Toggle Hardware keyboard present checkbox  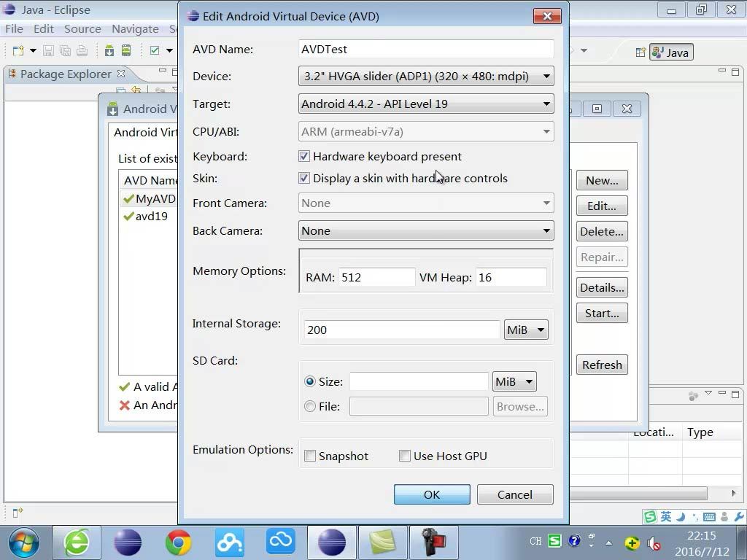point(304,156)
